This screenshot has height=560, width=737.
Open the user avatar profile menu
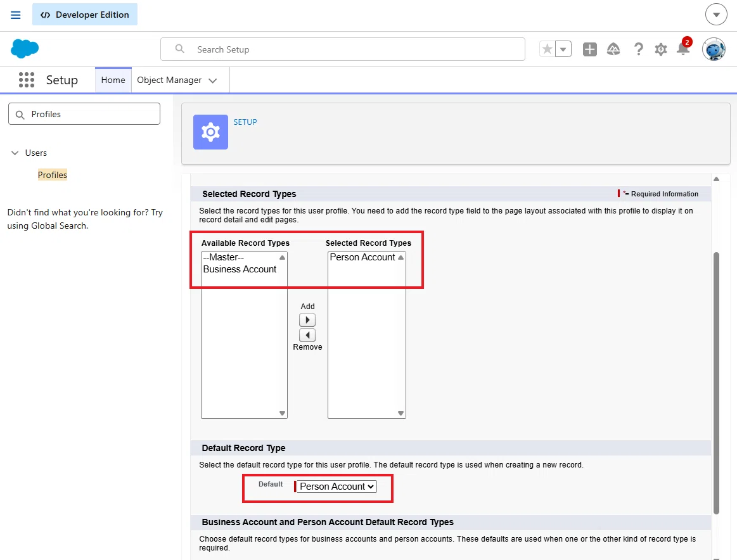pyautogui.click(x=714, y=49)
